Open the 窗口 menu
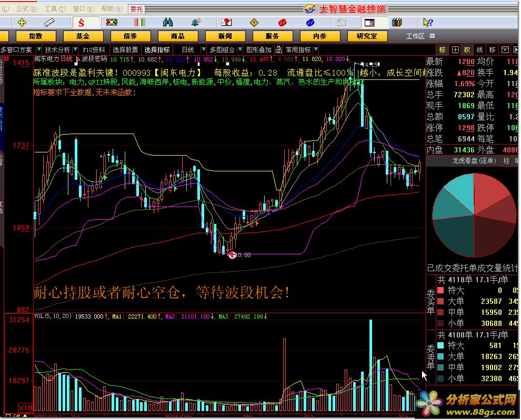The image size is (521, 420). coord(83,9)
